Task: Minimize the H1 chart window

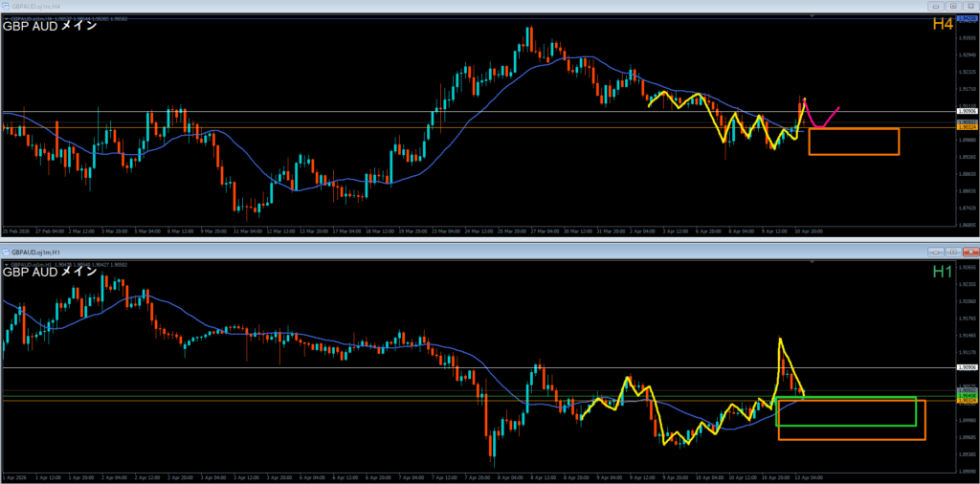Action: [x=935, y=252]
